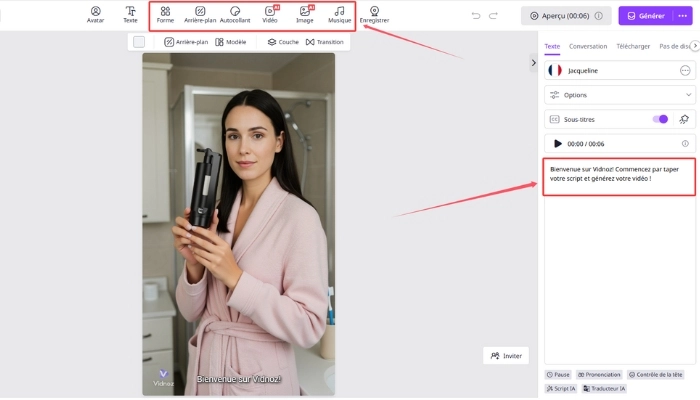Open the Avatar tool in the toolbar
The image size is (700, 400).
(x=95, y=14)
